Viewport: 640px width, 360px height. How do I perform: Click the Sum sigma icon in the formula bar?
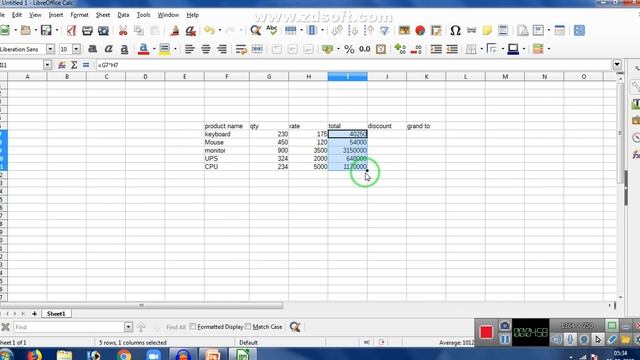click(74, 65)
